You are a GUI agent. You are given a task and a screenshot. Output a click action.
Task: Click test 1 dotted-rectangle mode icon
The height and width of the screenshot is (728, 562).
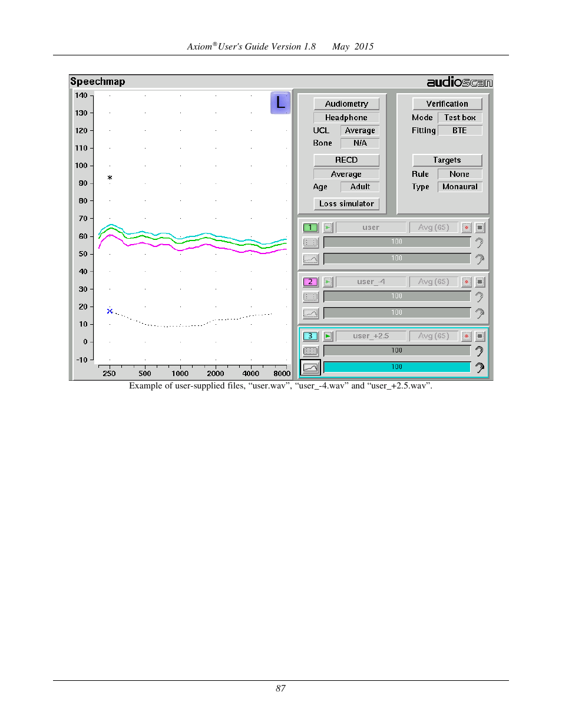click(310, 242)
